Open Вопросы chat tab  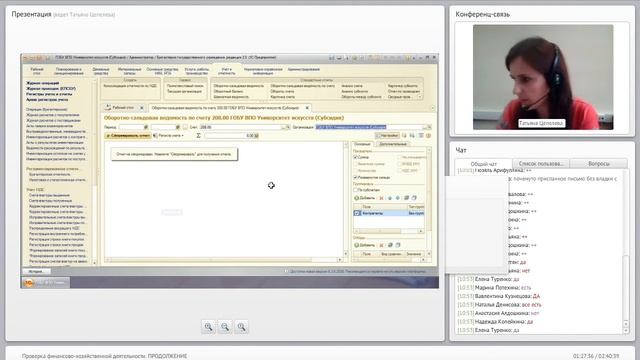[x=599, y=163]
